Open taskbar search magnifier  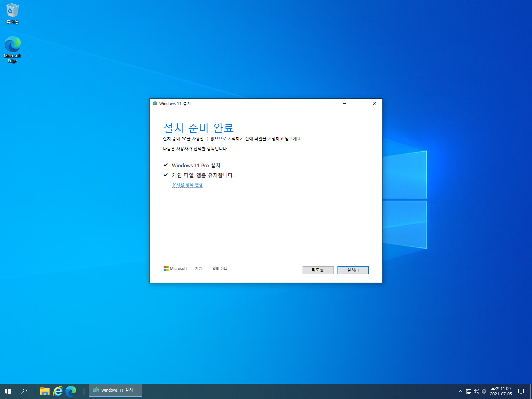coord(24,391)
